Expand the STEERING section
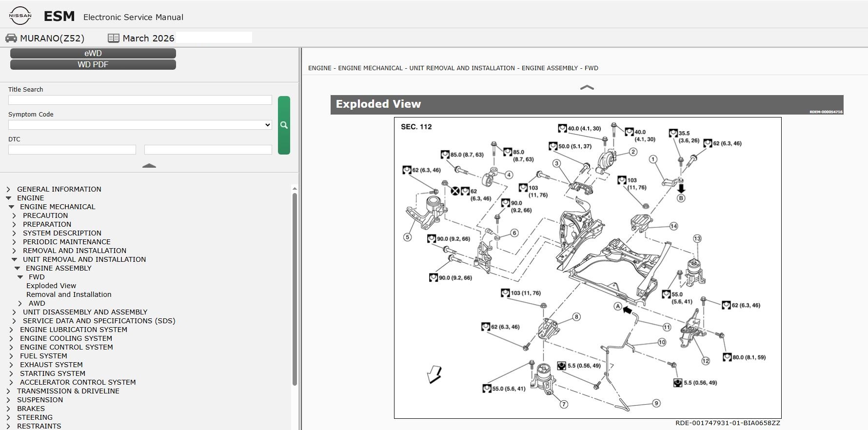The width and height of the screenshot is (868, 430). [x=8, y=417]
